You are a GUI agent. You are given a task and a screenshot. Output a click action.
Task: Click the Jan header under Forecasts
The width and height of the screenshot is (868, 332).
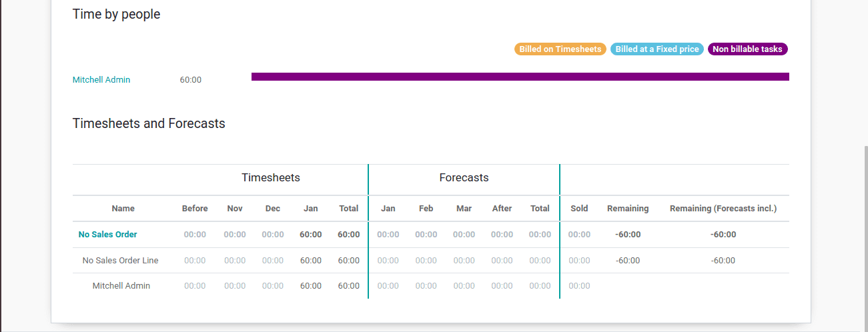click(388, 209)
